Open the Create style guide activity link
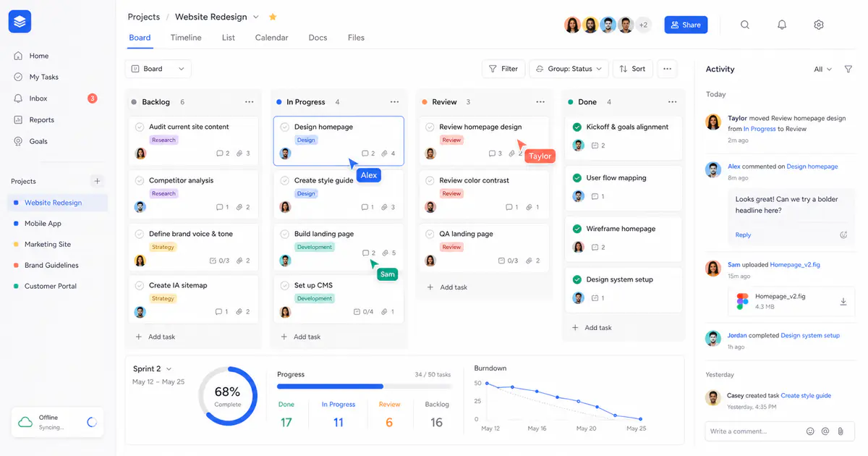The width and height of the screenshot is (868, 456). coord(806,396)
